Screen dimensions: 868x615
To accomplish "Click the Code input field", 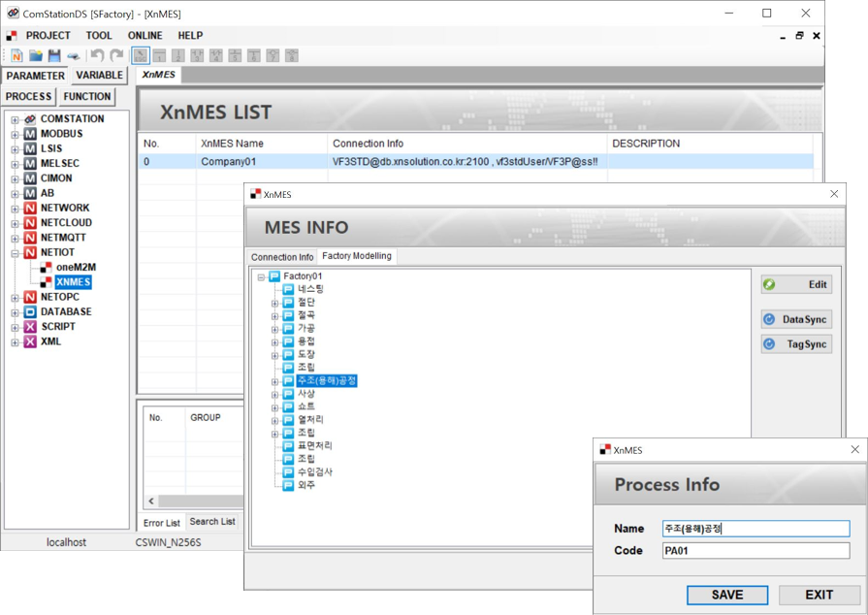I will [x=755, y=550].
